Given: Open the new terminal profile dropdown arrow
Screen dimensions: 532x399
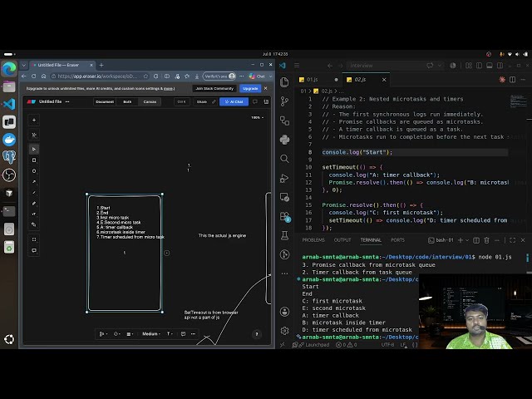Looking at the screenshot, I should [x=467, y=240].
